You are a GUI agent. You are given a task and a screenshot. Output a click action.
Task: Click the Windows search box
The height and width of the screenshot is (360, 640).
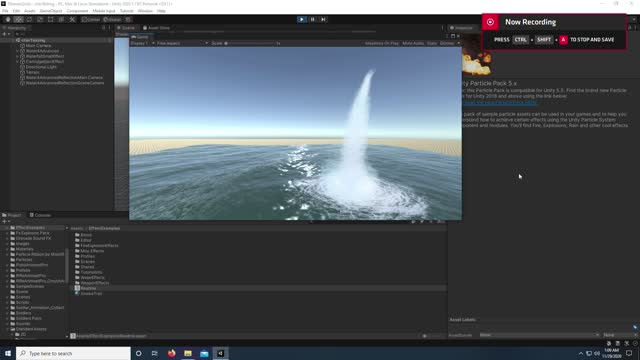click(x=73, y=353)
